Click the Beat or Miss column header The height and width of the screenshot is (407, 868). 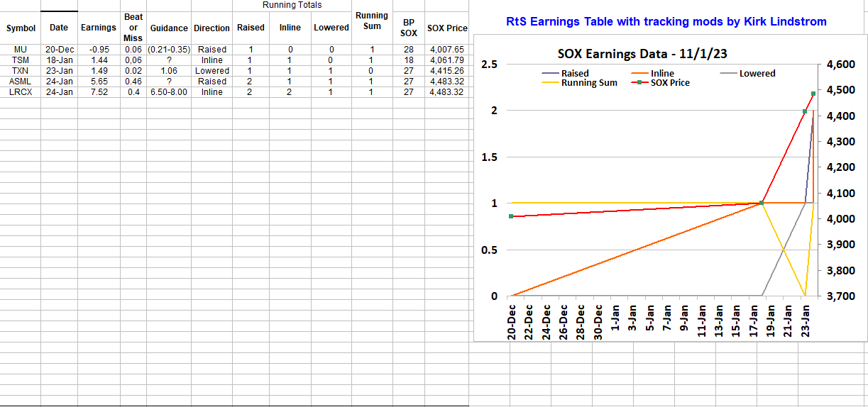(x=133, y=27)
